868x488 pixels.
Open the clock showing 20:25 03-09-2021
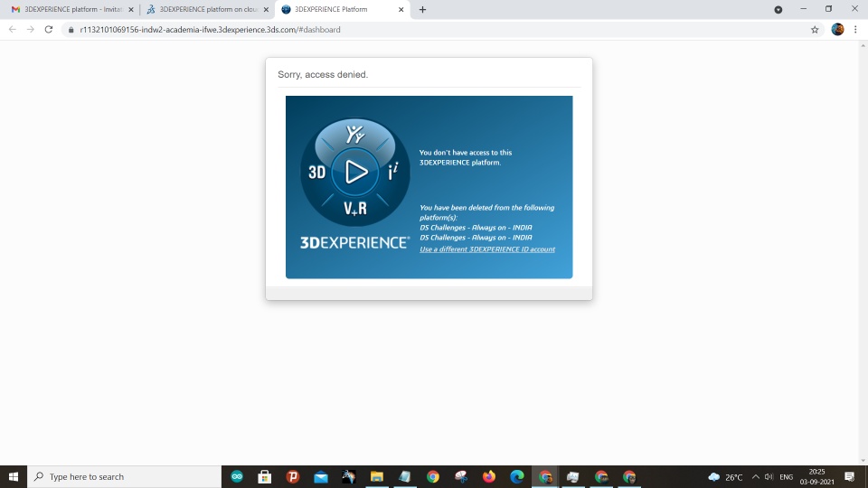817,476
